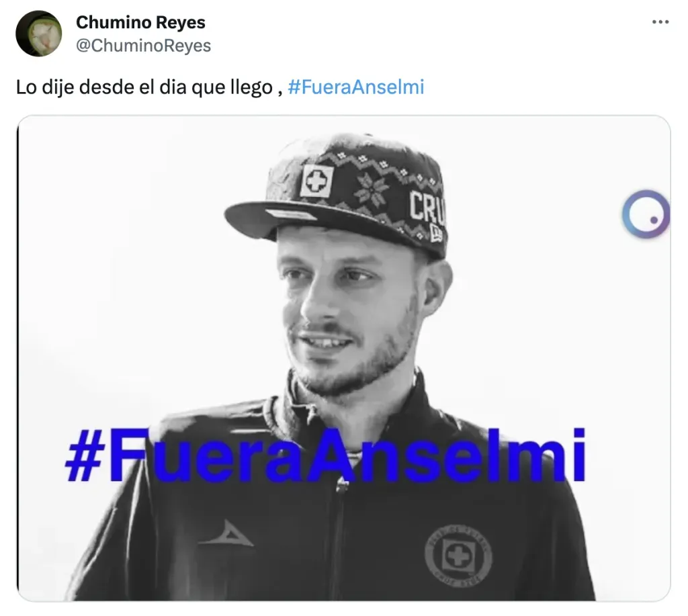
Task: Open the Chumino Reyes display name
Action: pyautogui.click(x=140, y=22)
